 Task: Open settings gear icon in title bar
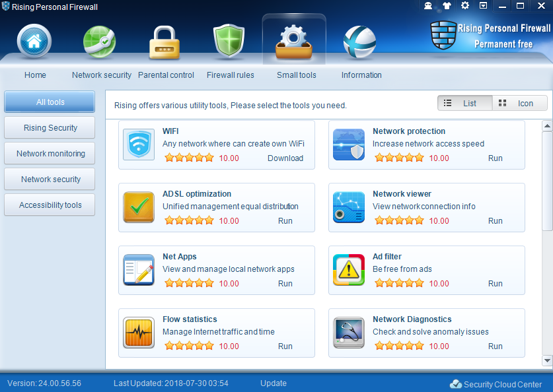tap(465, 6)
